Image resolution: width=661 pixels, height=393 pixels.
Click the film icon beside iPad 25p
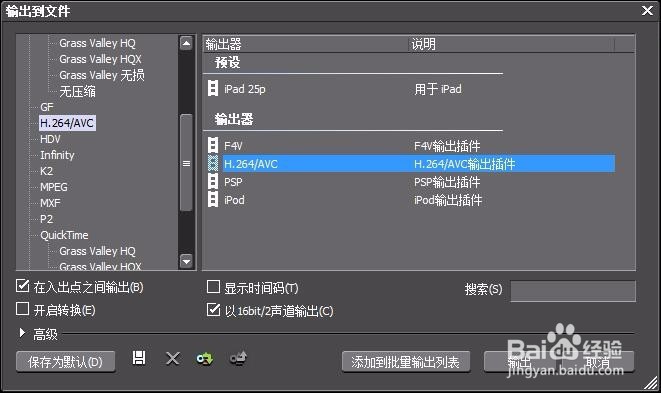pyautogui.click(x=213, y=89)
